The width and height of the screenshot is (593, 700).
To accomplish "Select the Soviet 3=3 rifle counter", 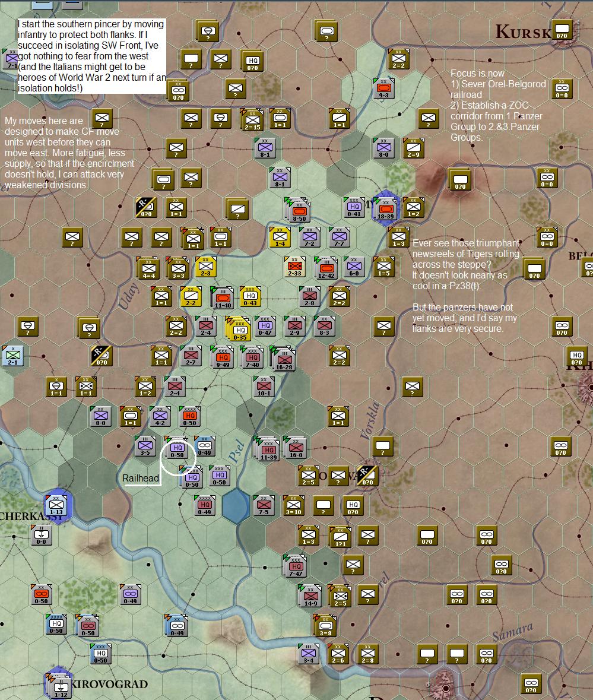I will click(x=177, y=268).
